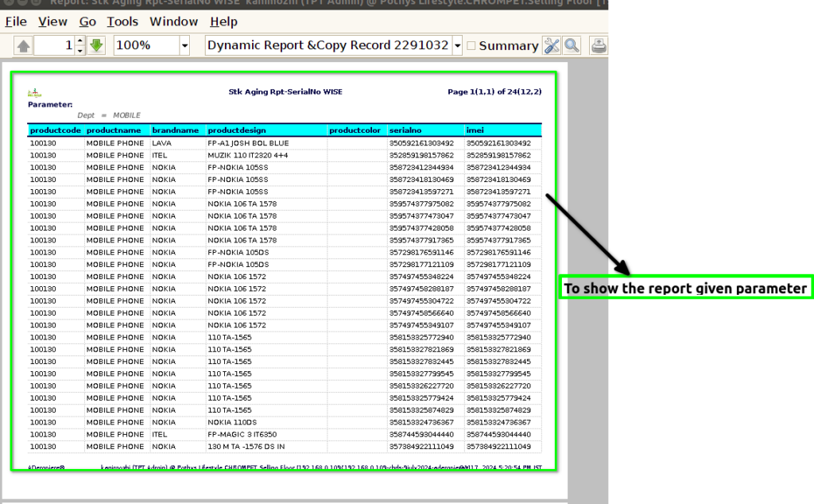Click the Parameter: label

pos(50,105)
